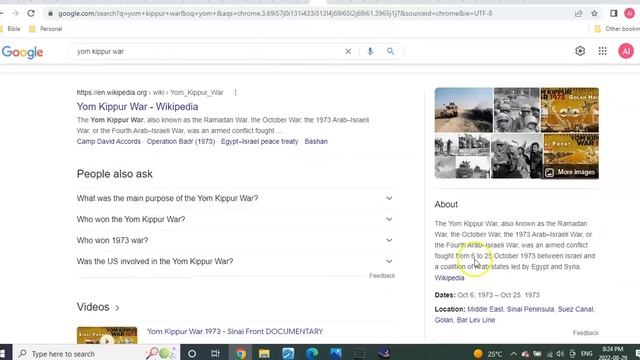Open the Suez Canal location link
This screenshot has width=640, height=360.
tap(576, 309)
